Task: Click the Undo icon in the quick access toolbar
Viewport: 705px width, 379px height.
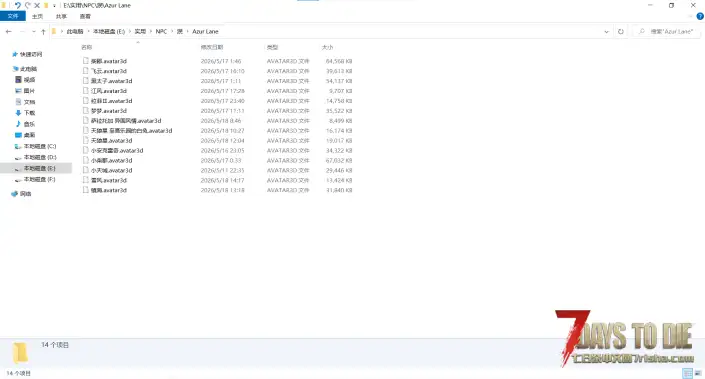Action: (x=18, y=5)
